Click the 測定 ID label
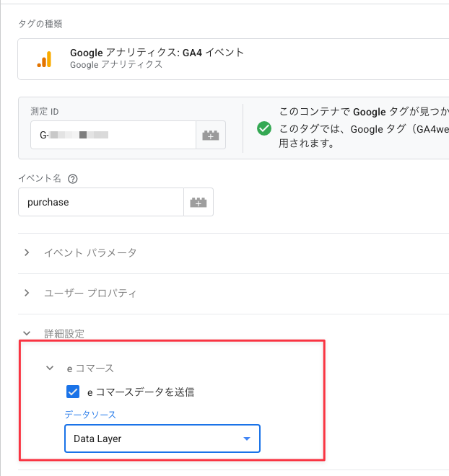The height and width of the screenshot is (476, 449). pos(44,111)
